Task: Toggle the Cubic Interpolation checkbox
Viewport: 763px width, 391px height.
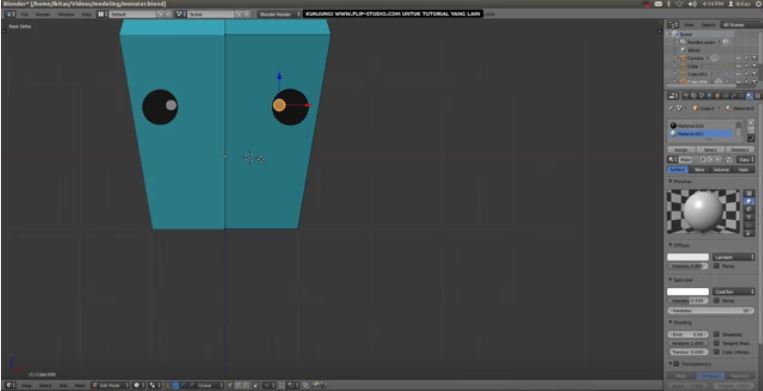Action: tap(716, 352)
